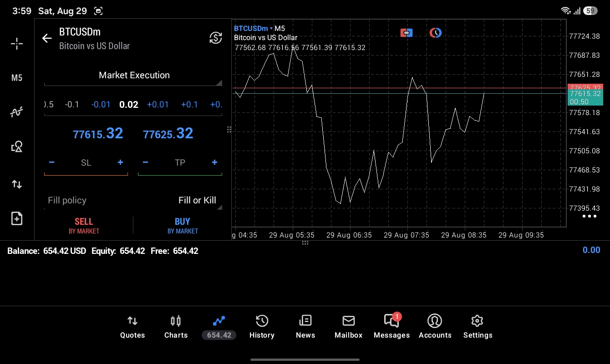
Task: Decrease volume by 0.1
Action: pyautogui.click(x=72, y=105)
